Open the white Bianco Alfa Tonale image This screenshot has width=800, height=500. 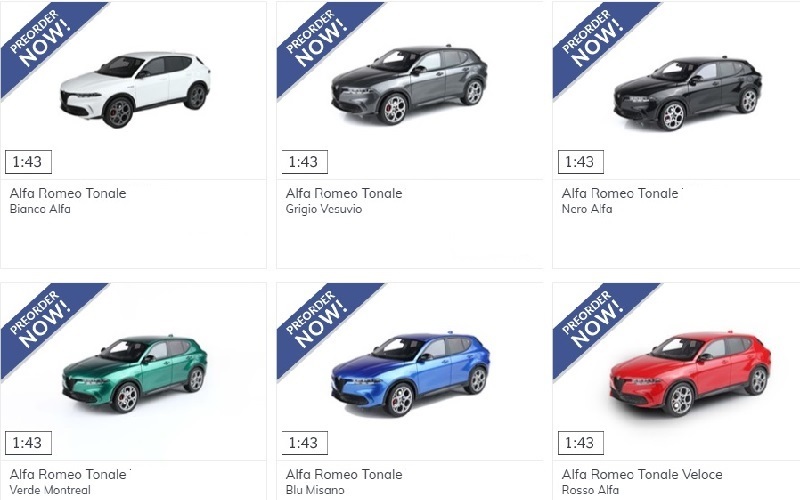pyautogui.click(x=135, y=89)
